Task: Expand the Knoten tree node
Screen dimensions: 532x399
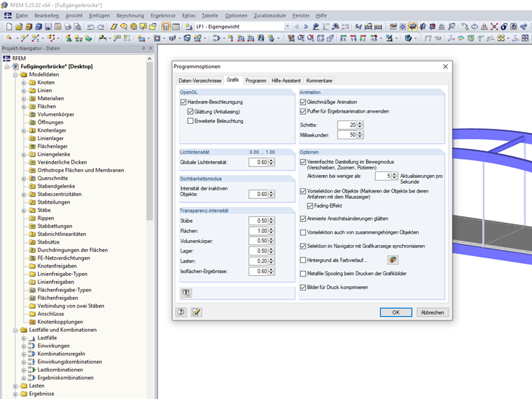Action: [24, 83]
